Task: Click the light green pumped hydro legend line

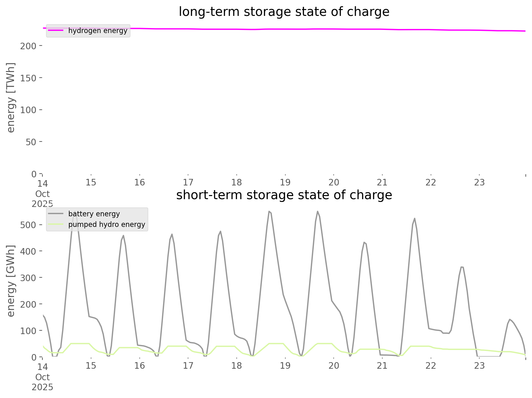Action: tap(56, 224)
